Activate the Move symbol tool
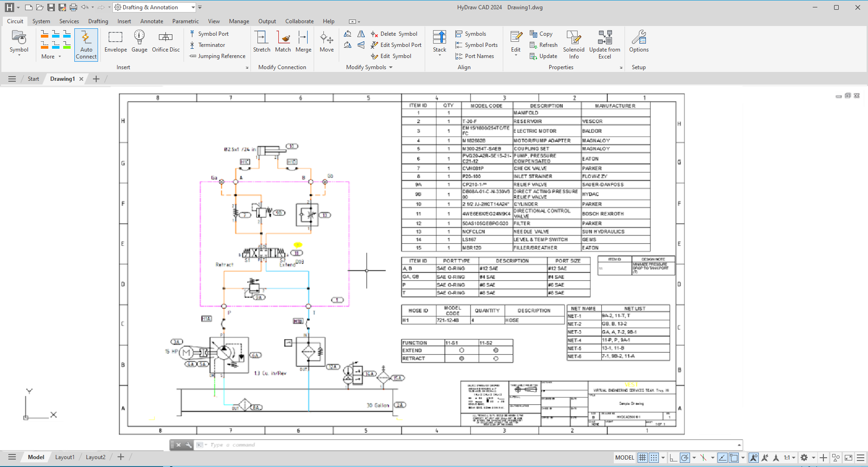Viewport: 868px width, 467px height. (327, 42)
